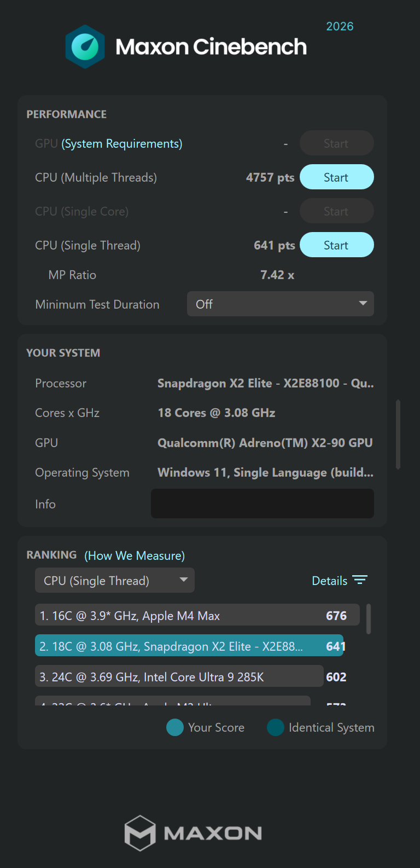Click the 2026 version label
420x868 pixels.
pos(340,26)
